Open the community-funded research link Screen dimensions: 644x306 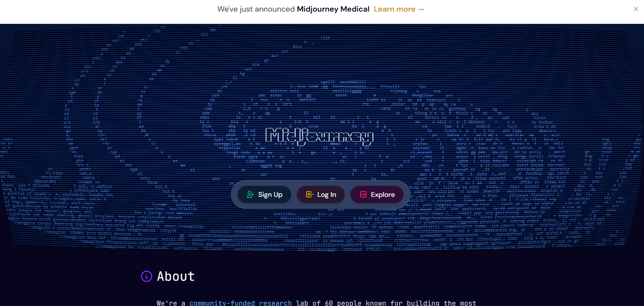[x=241, y=303]
